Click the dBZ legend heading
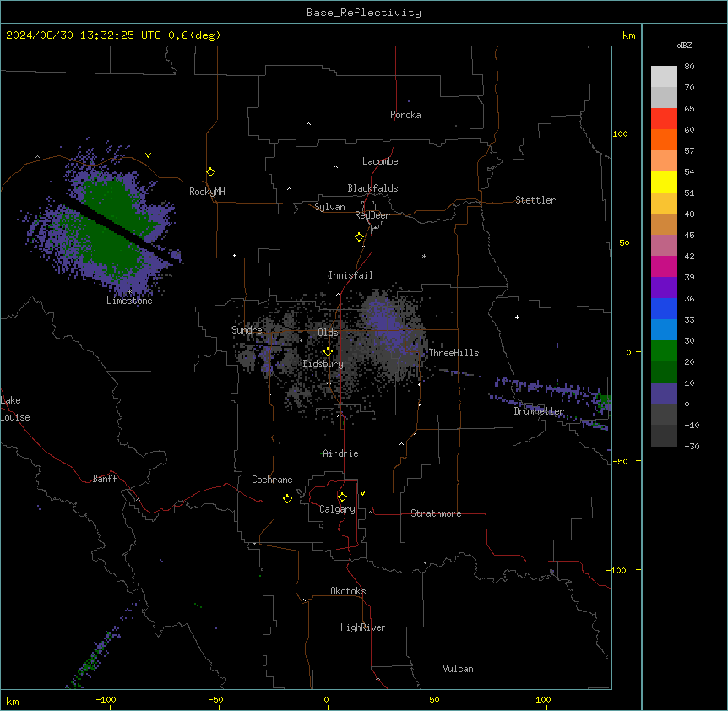 click(684, 46)
